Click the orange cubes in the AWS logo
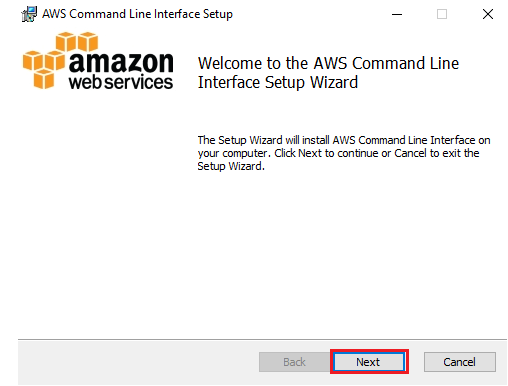Image resolution: width=508 pixels, height=386 pixels. 60,60
